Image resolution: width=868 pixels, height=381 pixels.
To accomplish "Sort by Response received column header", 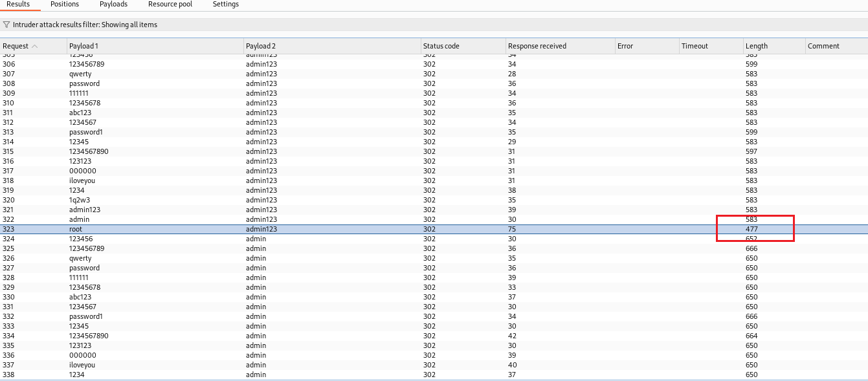I will 537,46.
